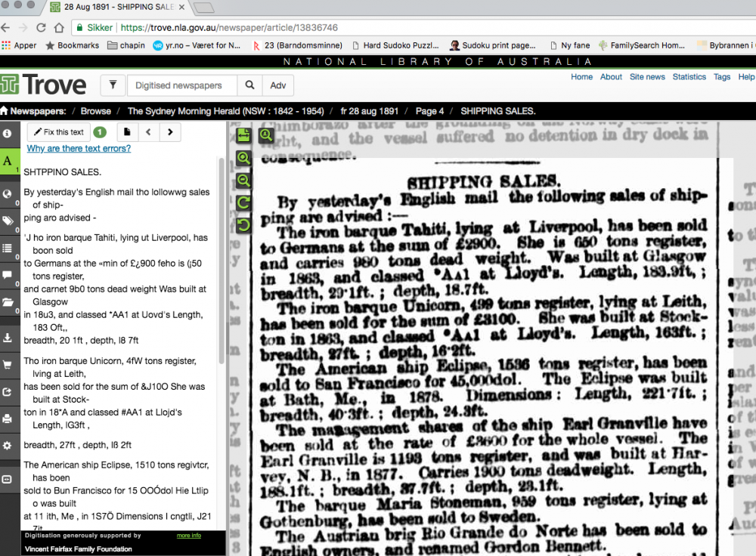Click the fit-to-width viewer icon

(x=243, y=136)
